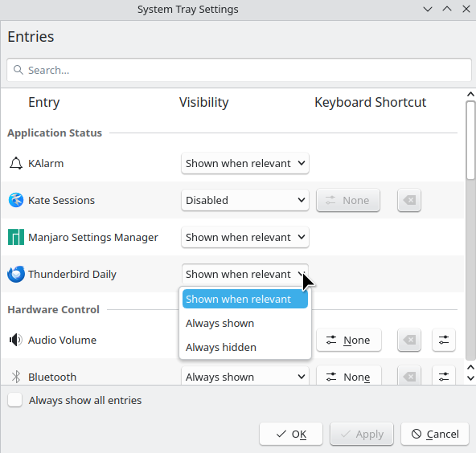Screen dimensions: 476x453
Task: Open the Bluetooth visibility dropdown
Action: click(245, 376)
